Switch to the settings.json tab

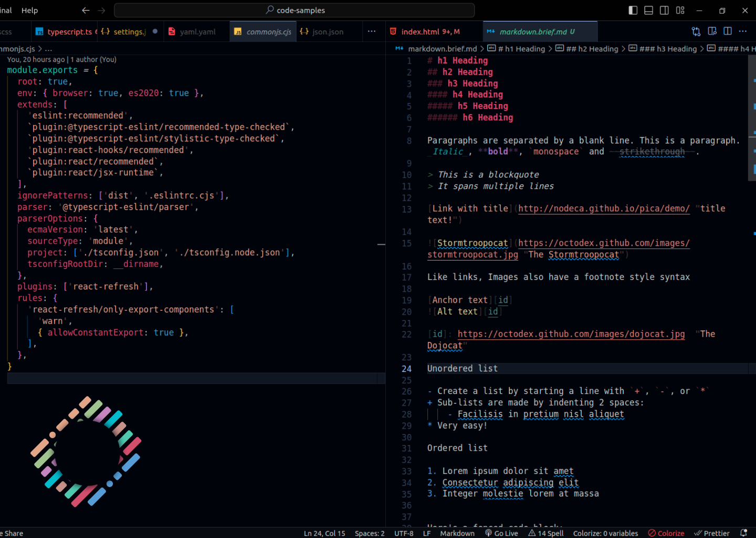pyautogui.click(x=129, y=32)
